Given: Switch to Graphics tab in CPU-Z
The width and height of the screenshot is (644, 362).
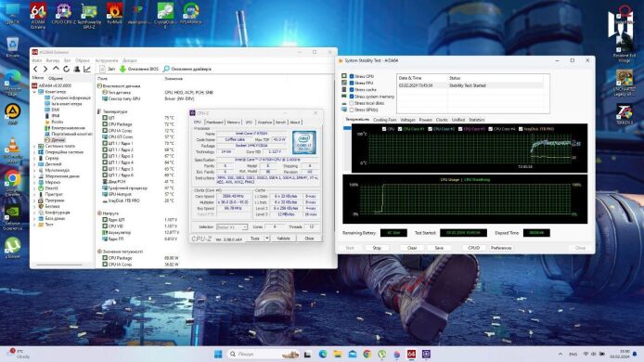Looking at the screenshot, I should (x=264, y=123).
